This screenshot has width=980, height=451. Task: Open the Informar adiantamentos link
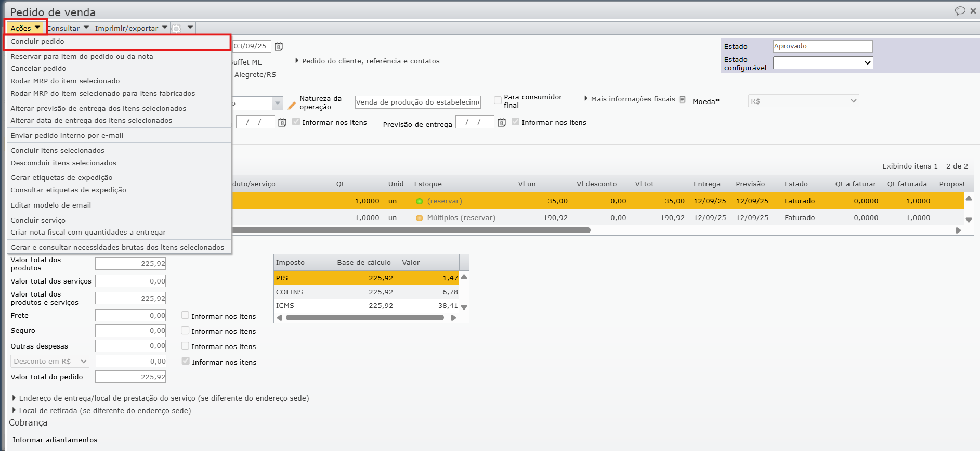coord(55,440)
